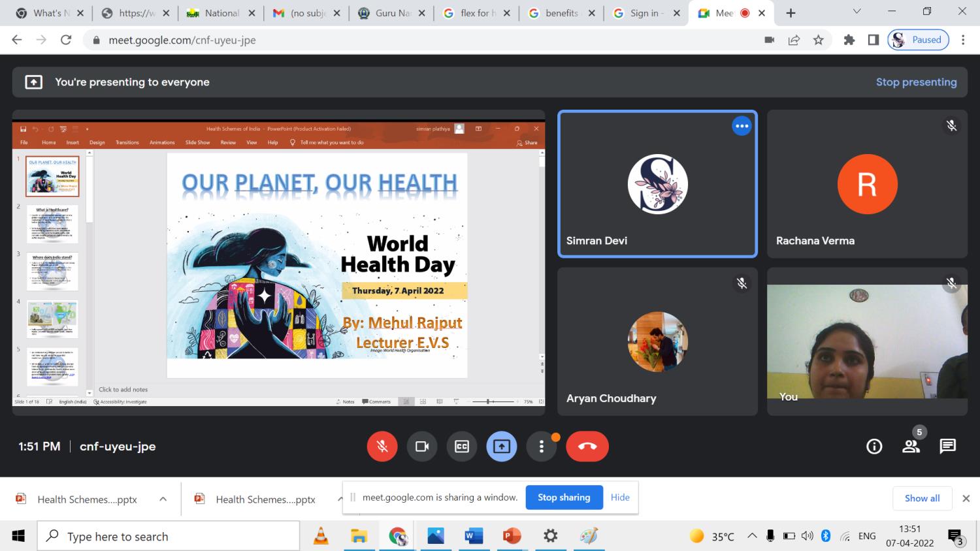Open more options three-dot menu in Meet
980x551 pixels.
coord(542,447)
